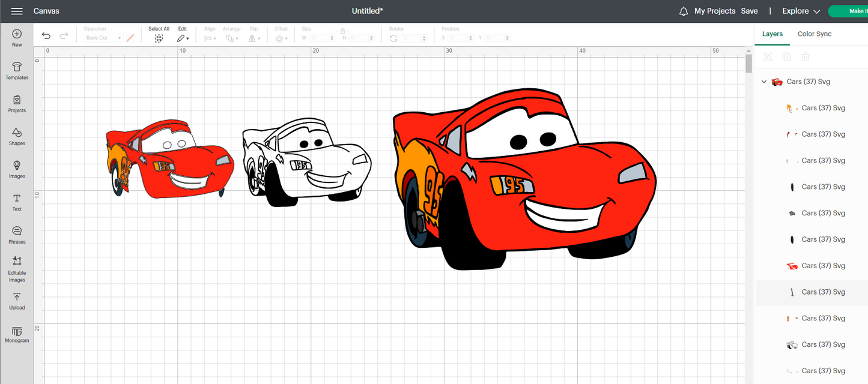Select the Text tool
Viewport: 868px width, 384px height.
[x=17, y=202]
